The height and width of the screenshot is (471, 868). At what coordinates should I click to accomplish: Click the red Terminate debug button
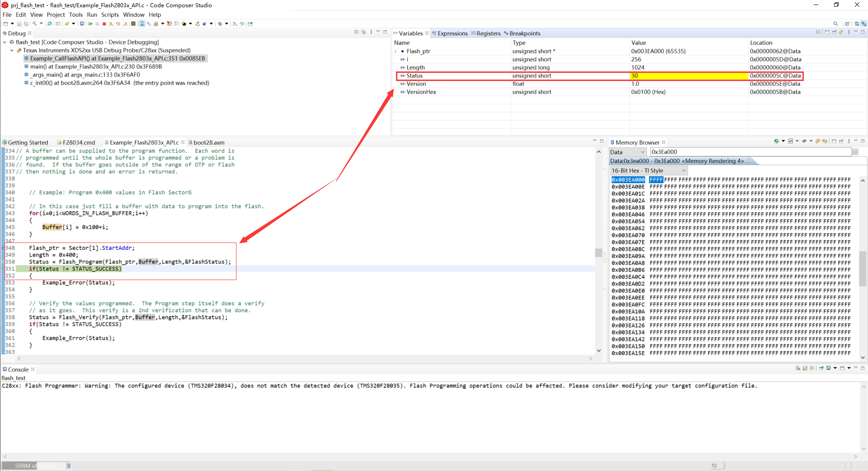click(x=104, y=24)
